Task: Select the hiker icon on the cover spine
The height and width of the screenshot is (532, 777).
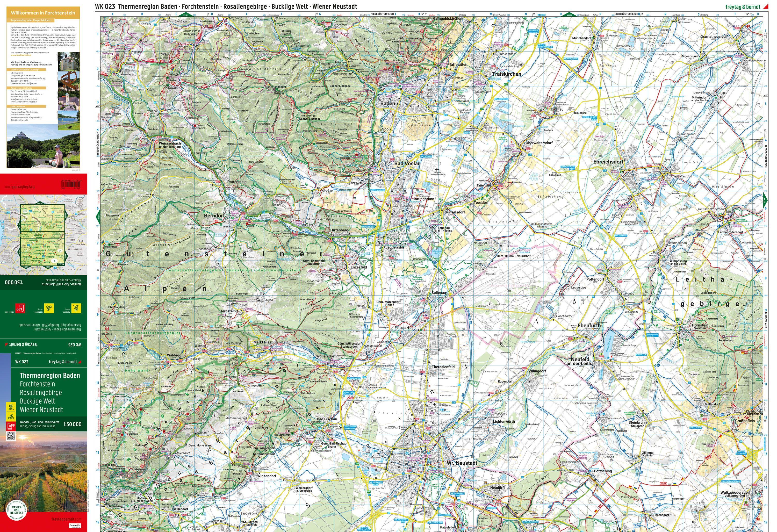Action: [x=11, y=407]
